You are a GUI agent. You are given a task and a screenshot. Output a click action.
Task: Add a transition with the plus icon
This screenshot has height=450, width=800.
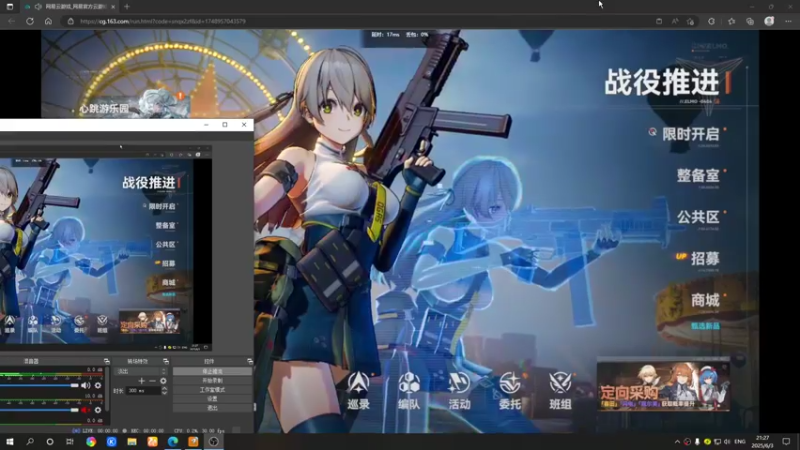pyautogui.click(x=141, y=381)
